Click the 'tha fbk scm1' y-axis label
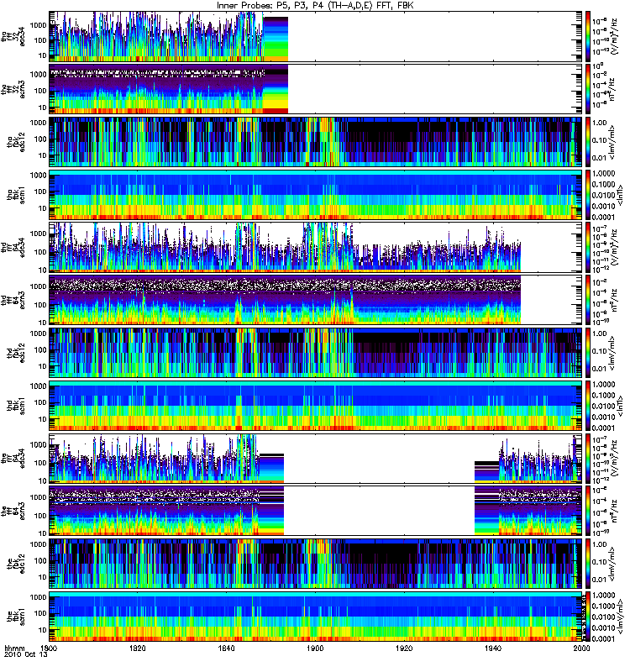Image resolution: width=630 pixels, height=672 pixels. (16, 195)
